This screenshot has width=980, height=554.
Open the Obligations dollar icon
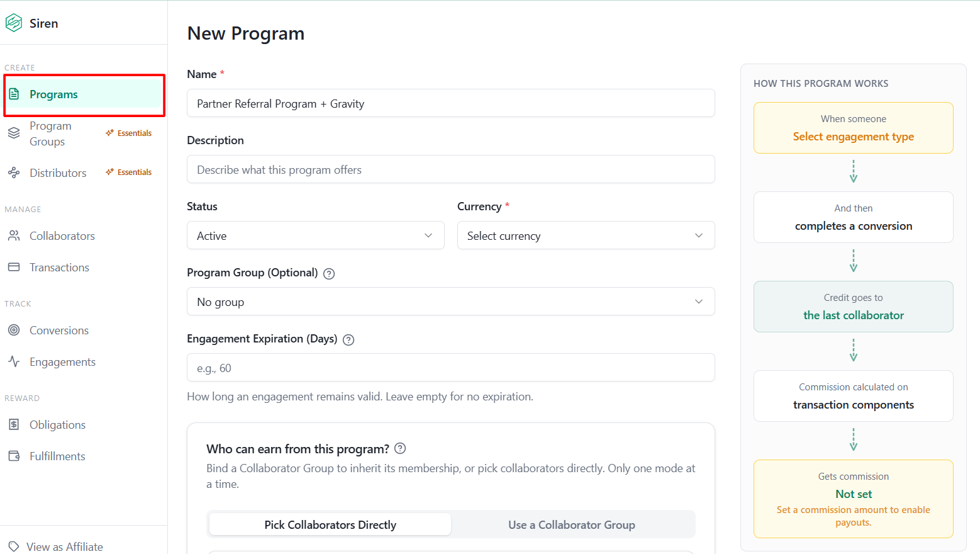coord(14,424)
